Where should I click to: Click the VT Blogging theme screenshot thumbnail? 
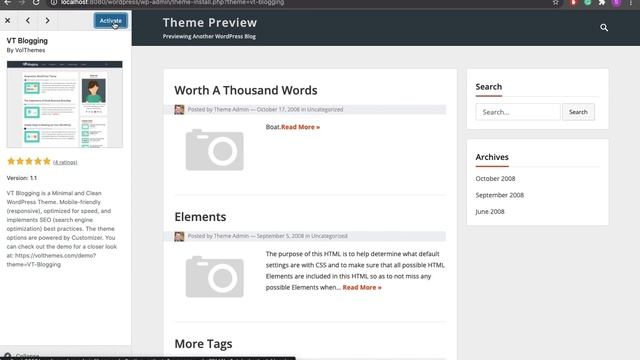click(x=64, y=104)
